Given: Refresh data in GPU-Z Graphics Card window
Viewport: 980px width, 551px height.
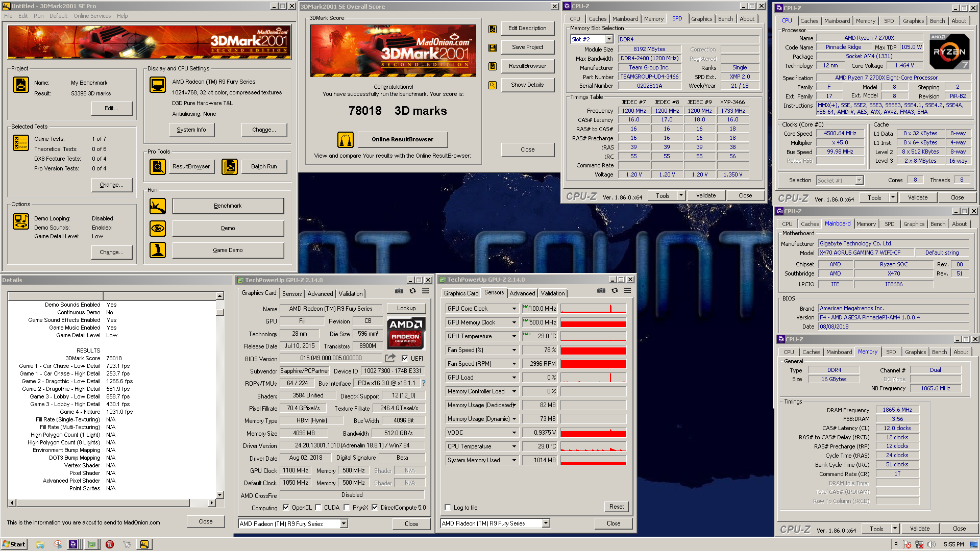Looking at the screenshot, I should 412,291.
